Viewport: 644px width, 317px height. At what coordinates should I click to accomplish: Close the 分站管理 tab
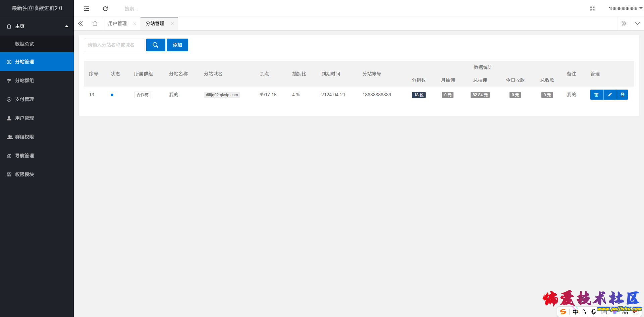coord(172,23)
